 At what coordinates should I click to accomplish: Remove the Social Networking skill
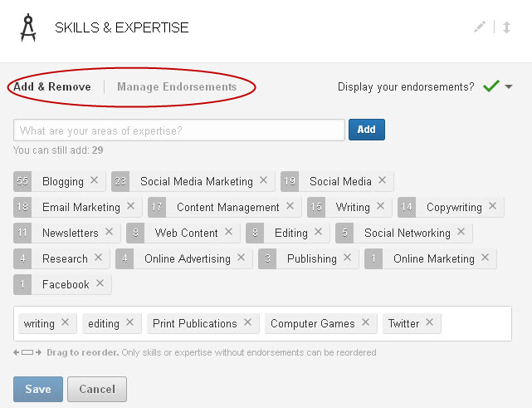[x=461, y=232]
